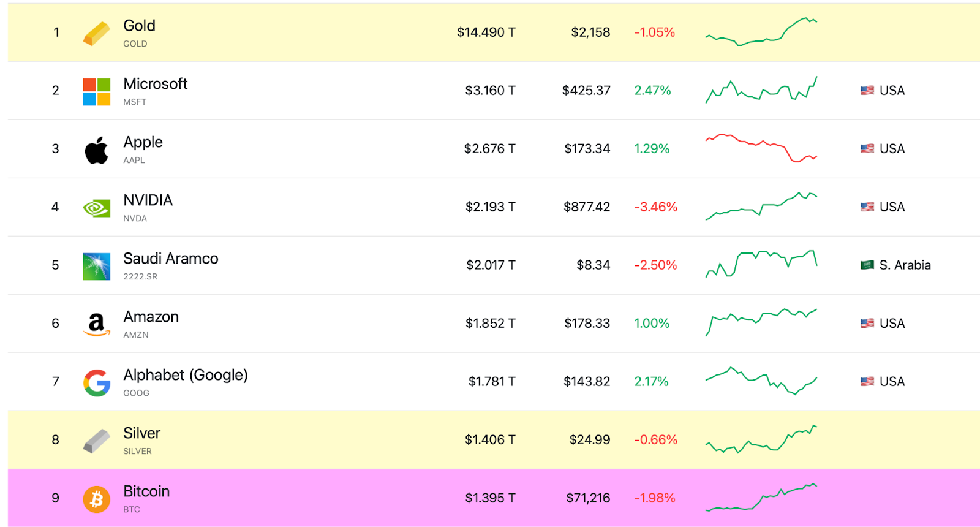
Task: Open the Amazon company page
Action: (151, 317)
